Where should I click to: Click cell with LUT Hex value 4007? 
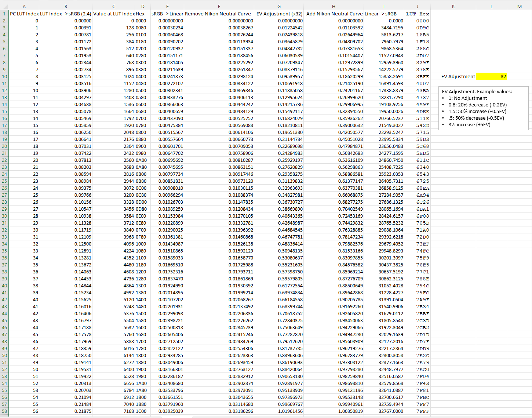click(x=418, y=83)
